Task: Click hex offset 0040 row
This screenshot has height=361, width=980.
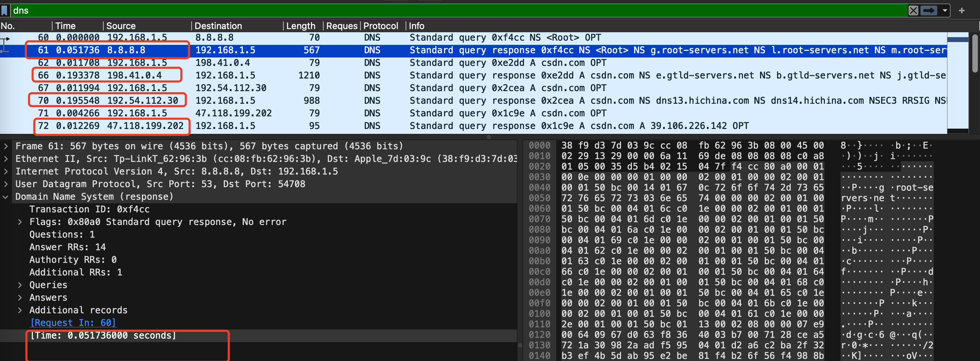Action: [539, 188]
